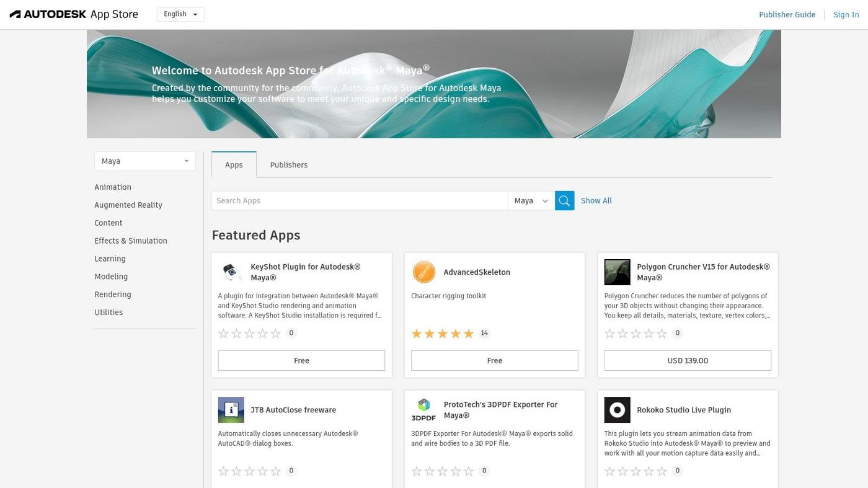Open the KeyShot Plugin app icon

(x=231, y=272)
